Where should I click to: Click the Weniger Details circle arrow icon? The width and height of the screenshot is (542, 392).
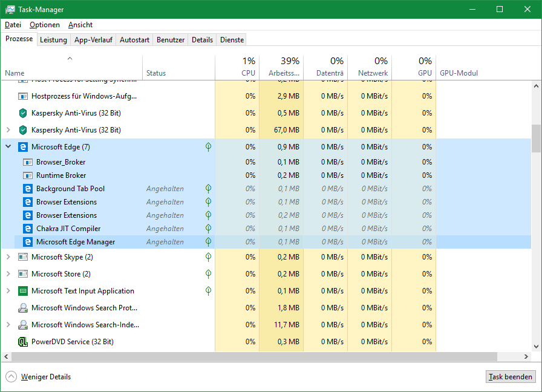[11, 376]
